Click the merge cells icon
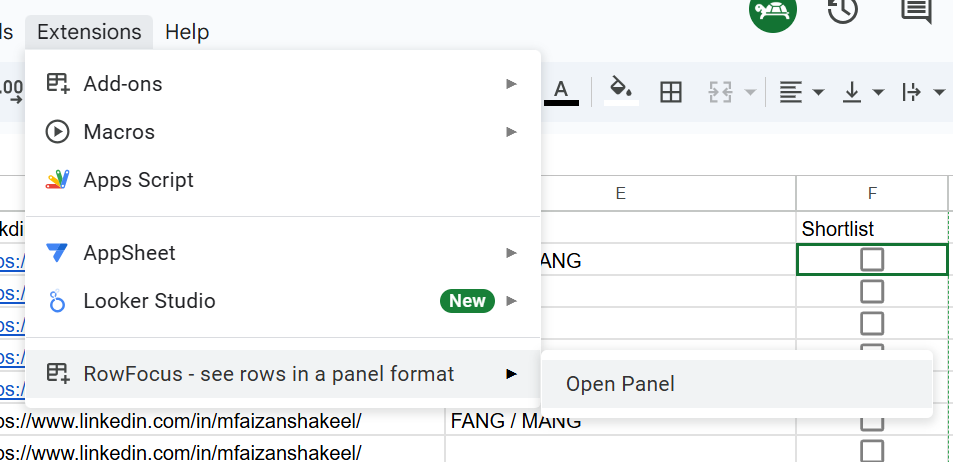Image resolution: width=953 pixels, height=462 pixels. coord(720,92)
